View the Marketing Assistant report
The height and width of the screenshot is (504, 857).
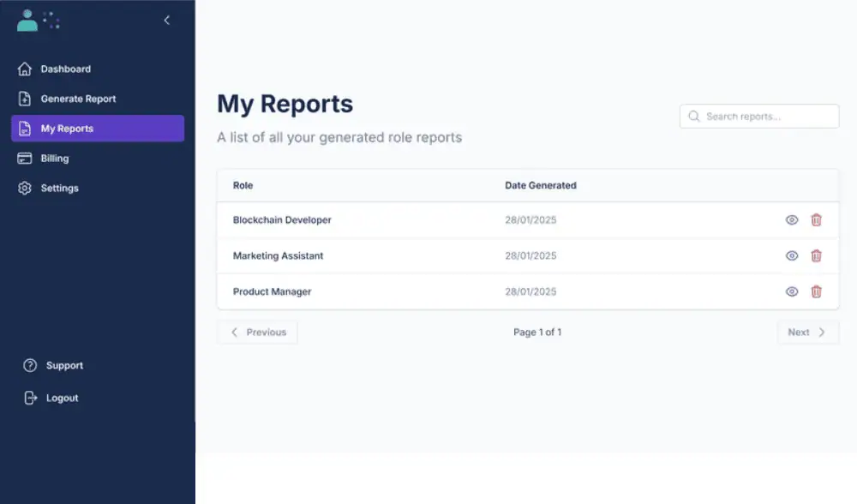[x=792, y=255]
